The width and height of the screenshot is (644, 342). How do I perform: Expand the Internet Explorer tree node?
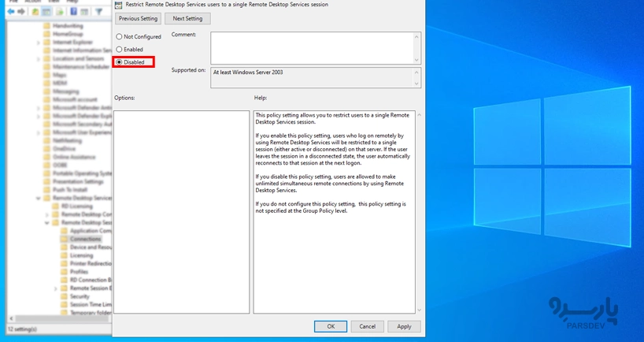(x=39, y=43)
